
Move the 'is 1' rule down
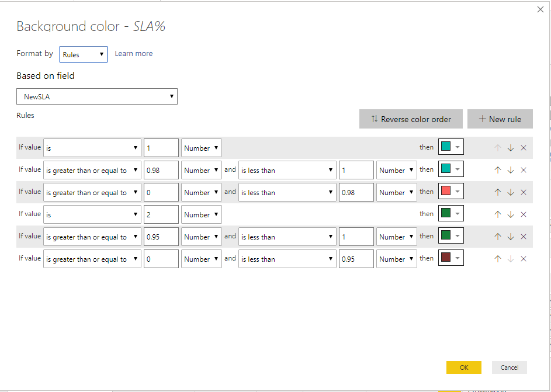511,148
